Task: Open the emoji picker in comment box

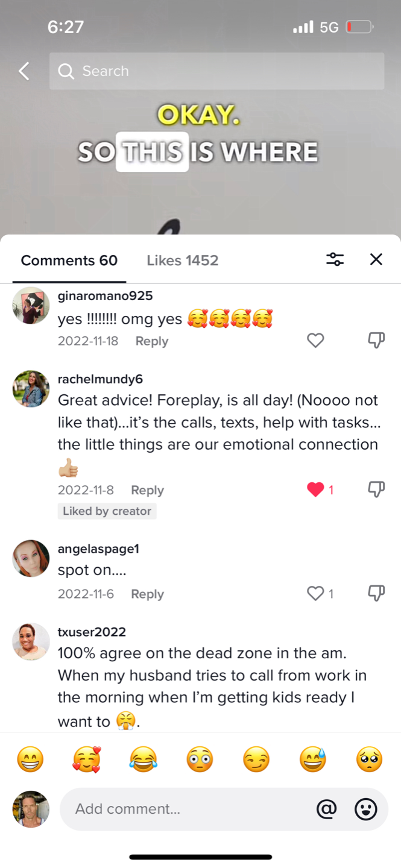Action: (365, 809)
